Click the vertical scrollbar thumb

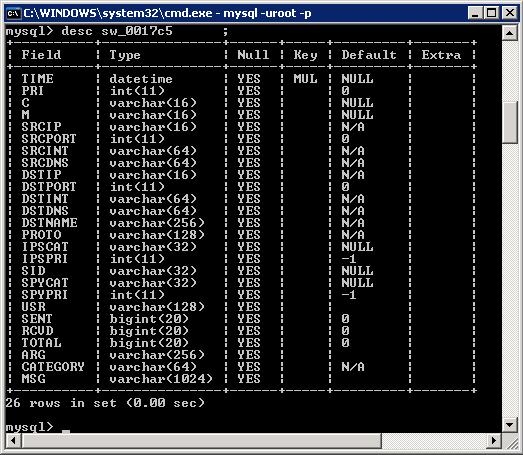[510, 122]
